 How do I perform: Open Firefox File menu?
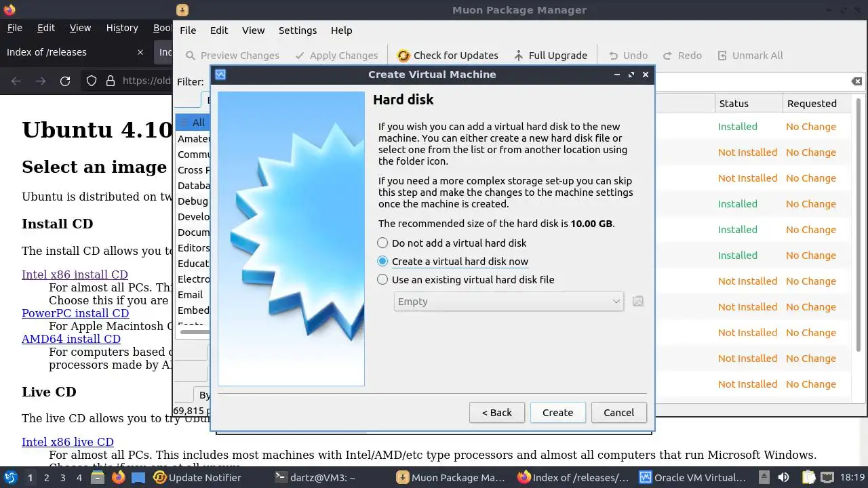pyautogui.click(x=14, y=28)
